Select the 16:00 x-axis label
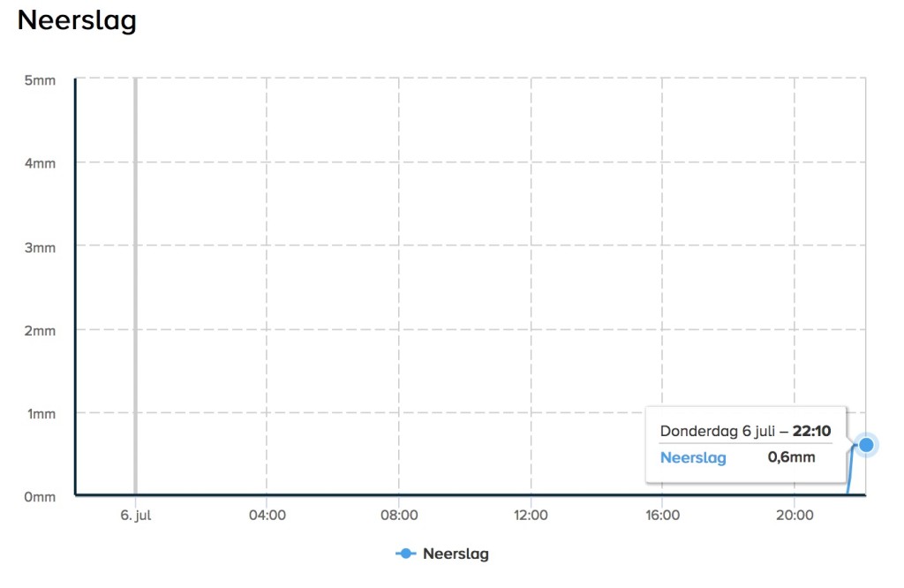 (662, 516)
